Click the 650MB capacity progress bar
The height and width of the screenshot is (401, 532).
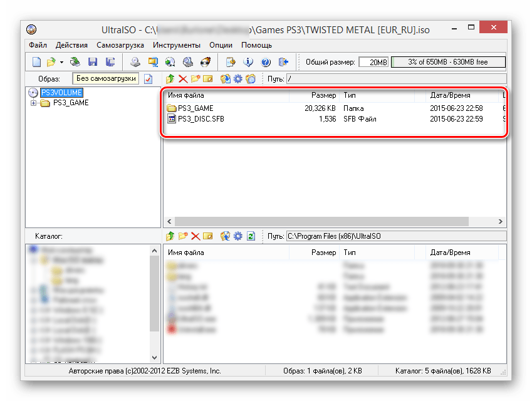point(447,62)
